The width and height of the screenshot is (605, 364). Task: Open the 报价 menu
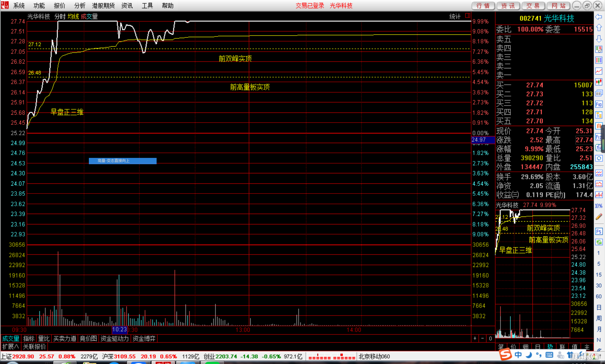pos(60,5)
